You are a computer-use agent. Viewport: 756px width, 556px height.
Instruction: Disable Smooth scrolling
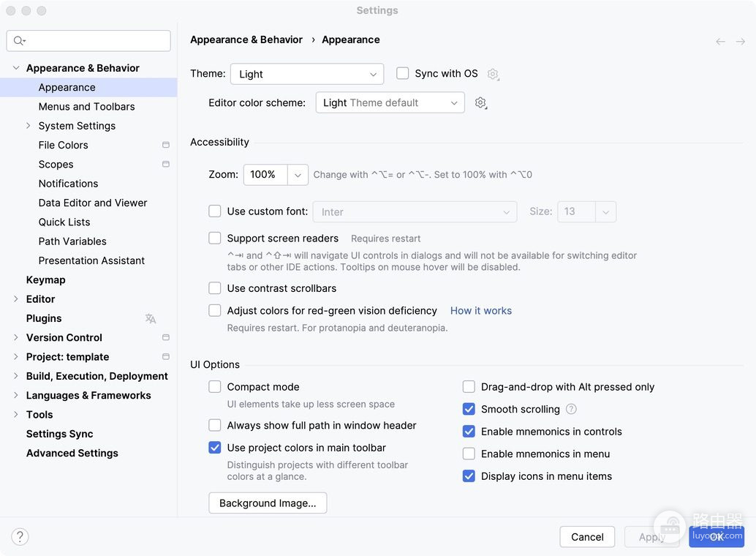(469, 409)
